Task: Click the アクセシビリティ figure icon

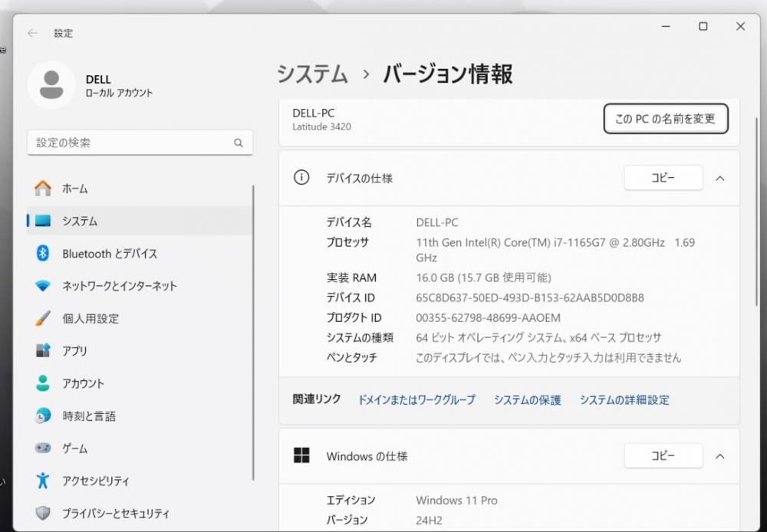Action: 42,481
